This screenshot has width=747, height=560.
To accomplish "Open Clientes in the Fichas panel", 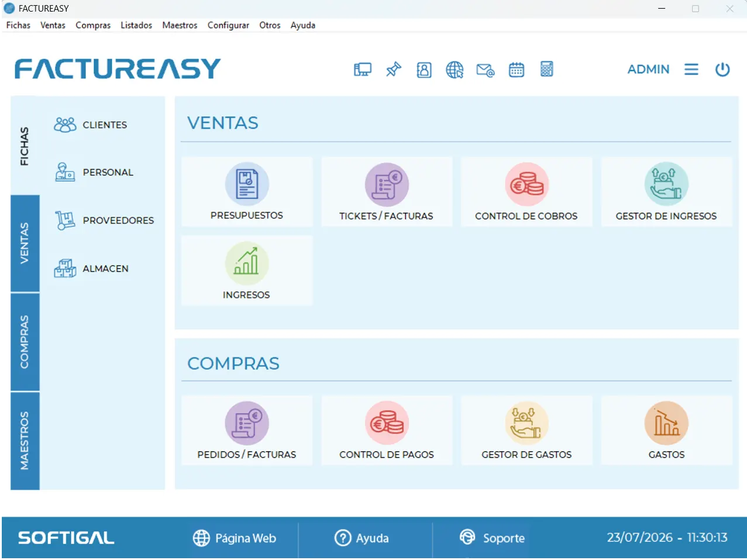I will point(91,125).
